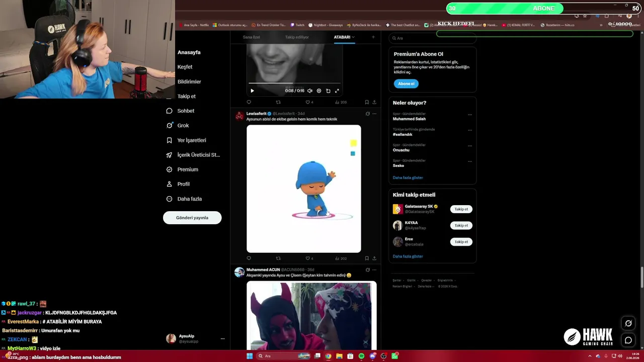This screenshot has width=644, height=362.
Task: Switch to the Takip ediliyor tab
Action: point(297,37)
